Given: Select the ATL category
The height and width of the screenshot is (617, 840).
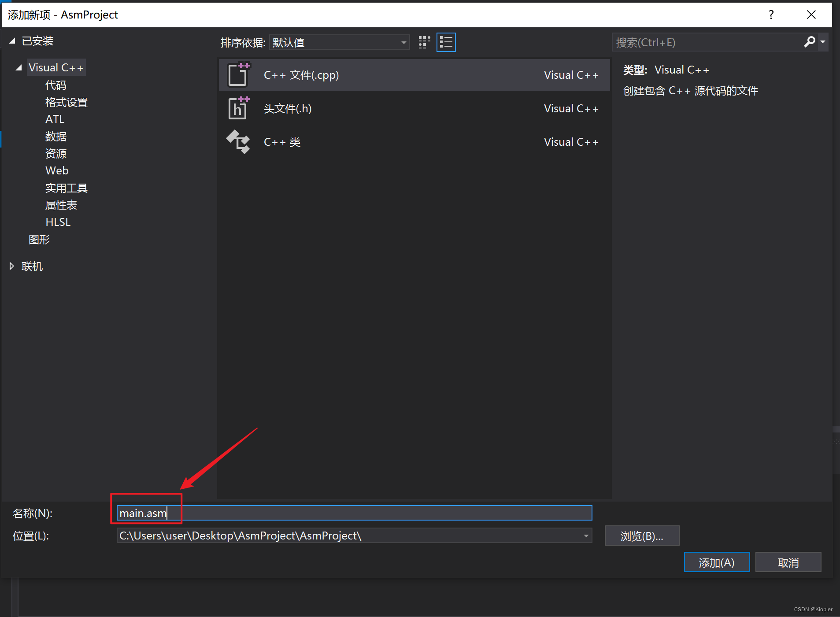Looking at the screenshot, I should pos(55,119).
